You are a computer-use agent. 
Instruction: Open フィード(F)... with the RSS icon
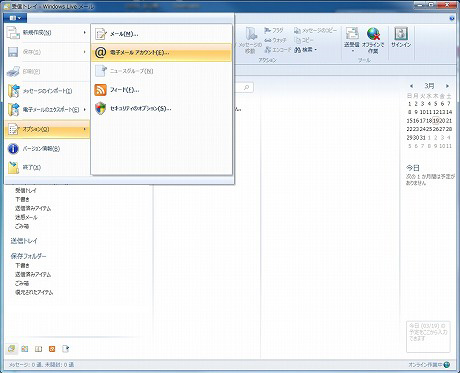coord(161,90)
